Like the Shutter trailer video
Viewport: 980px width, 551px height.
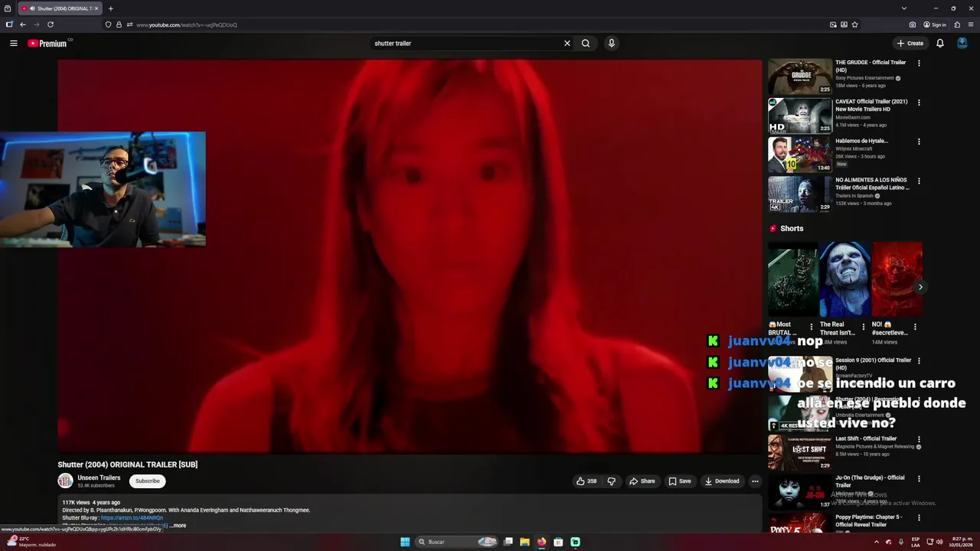click(x=586, y=481)
